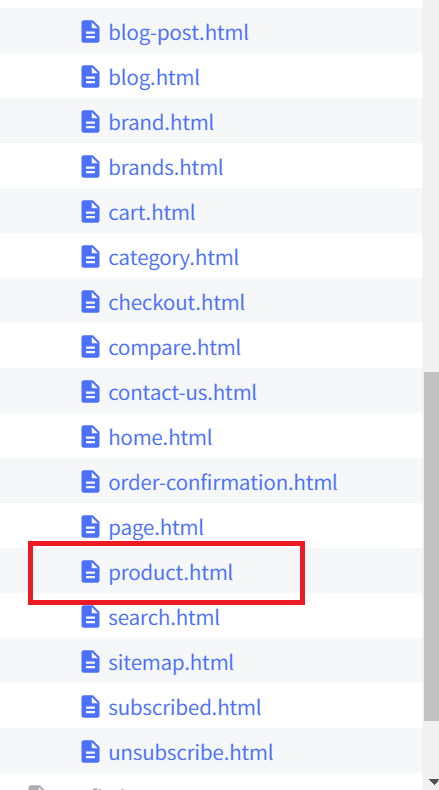Click the file icon next to sitemap.html
This screenshot has width=439, height=790.
[90, 662]
